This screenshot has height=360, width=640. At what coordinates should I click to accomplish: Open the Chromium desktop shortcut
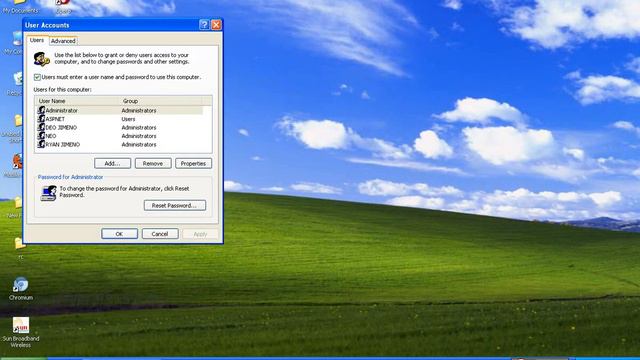[x=20, y=288]
